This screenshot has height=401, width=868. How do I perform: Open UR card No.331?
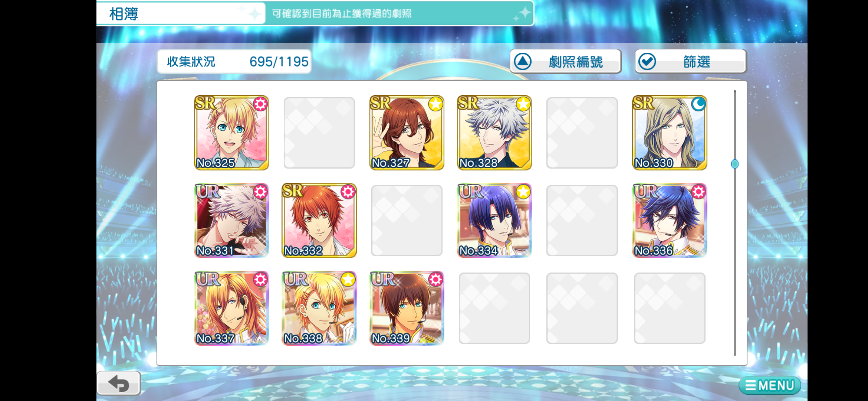pyautogui.click(x=231, y=221)
